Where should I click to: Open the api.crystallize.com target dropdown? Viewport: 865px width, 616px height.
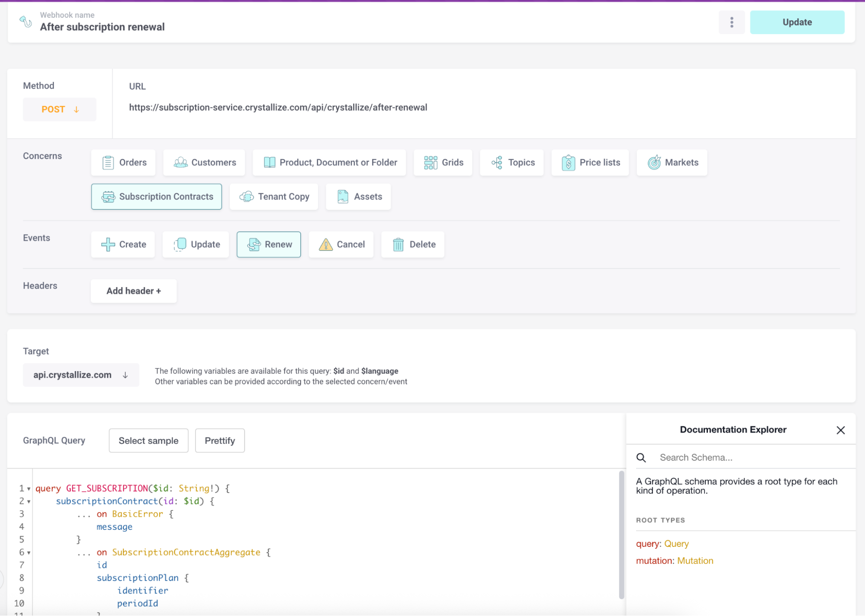point(81,375)
